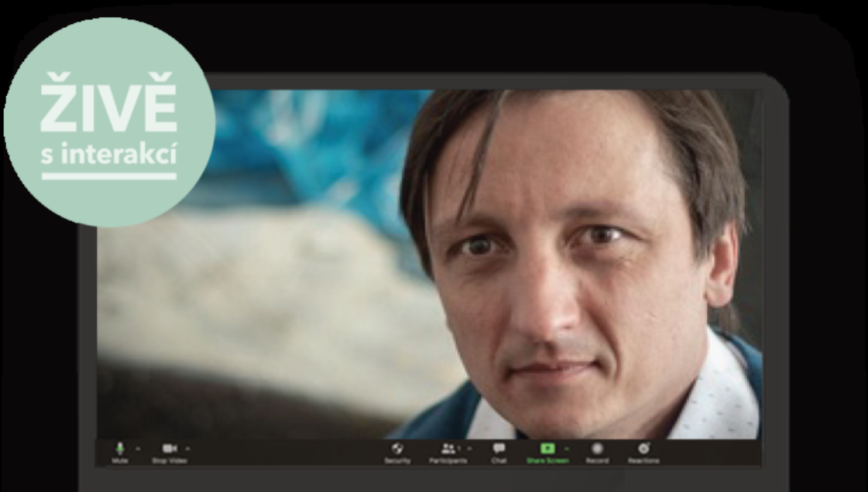Open video options chevron beside Stop Video
The width and height of the screenshot is (868, 492).
coord(188,449)
